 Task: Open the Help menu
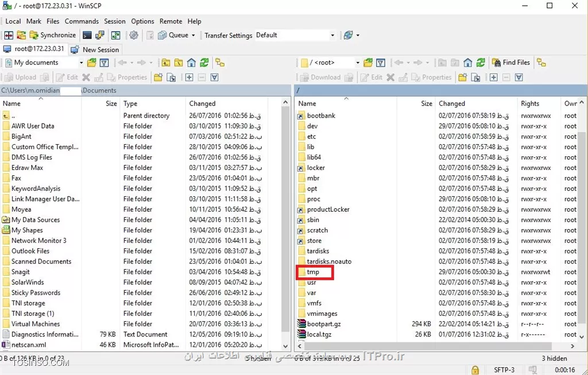(194, 21)
